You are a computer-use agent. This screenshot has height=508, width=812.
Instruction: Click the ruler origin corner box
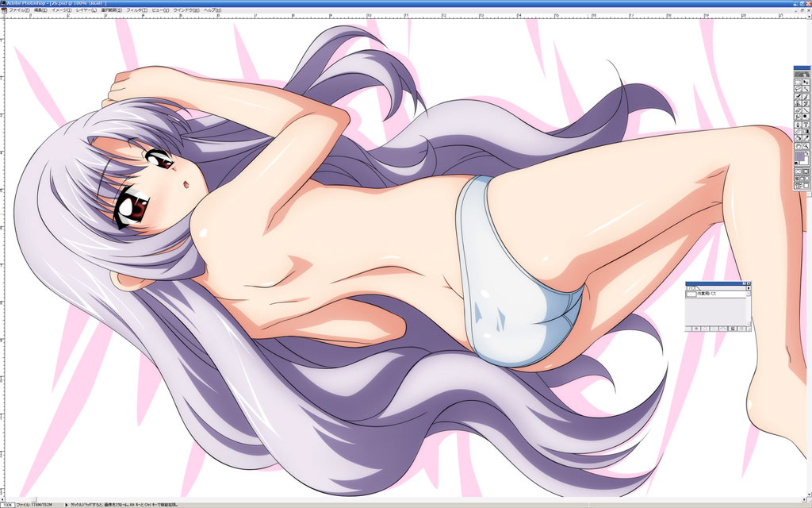(x=2, y=16)
